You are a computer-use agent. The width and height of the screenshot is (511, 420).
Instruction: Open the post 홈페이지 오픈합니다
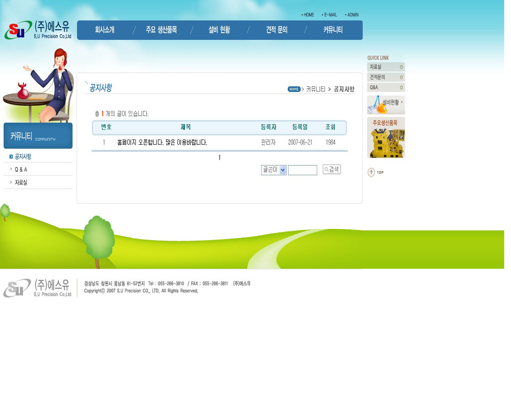162,143
